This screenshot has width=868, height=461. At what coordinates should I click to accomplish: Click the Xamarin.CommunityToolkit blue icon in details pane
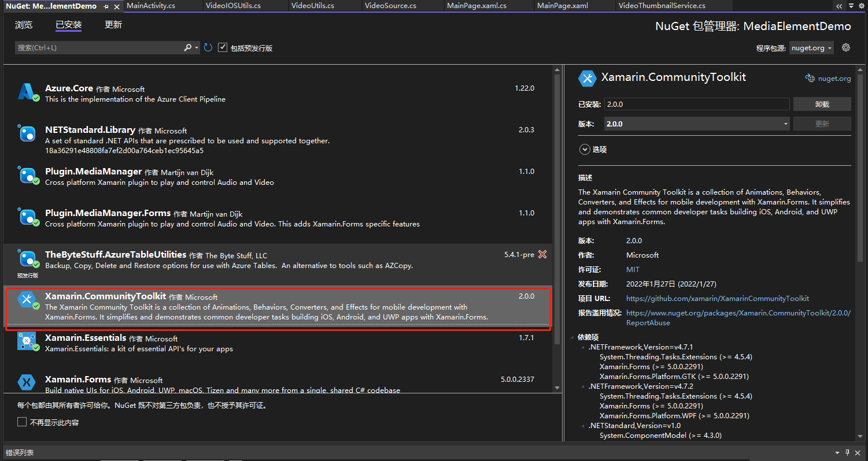587,79
